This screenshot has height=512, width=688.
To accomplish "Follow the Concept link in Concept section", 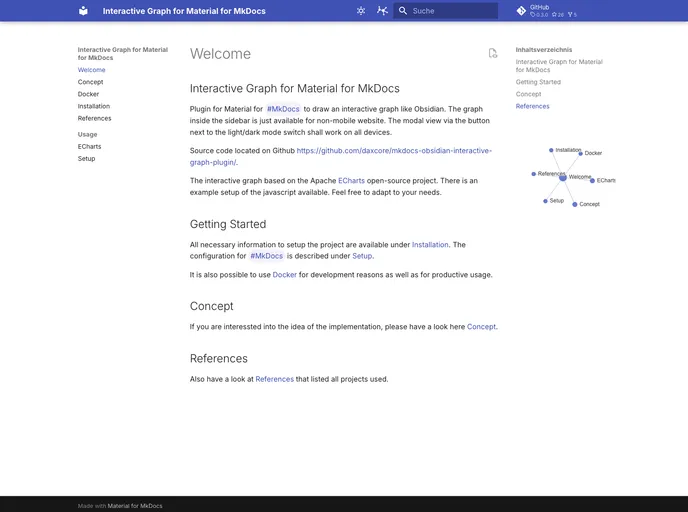I will (x=481, y=327).
